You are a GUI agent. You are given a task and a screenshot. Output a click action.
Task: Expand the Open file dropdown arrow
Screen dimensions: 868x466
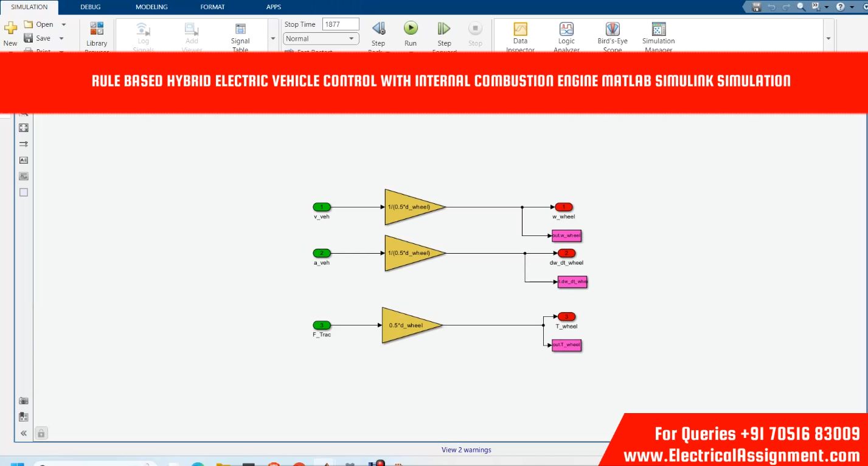click(x=64, y=24)
